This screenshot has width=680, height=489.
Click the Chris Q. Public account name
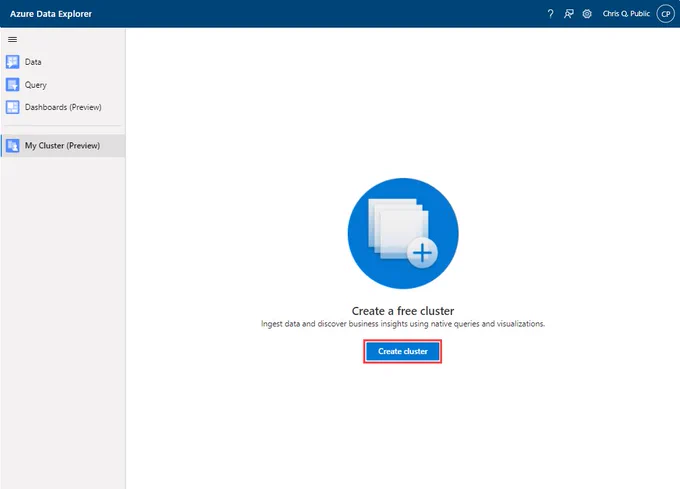click(x=626, y=14)
